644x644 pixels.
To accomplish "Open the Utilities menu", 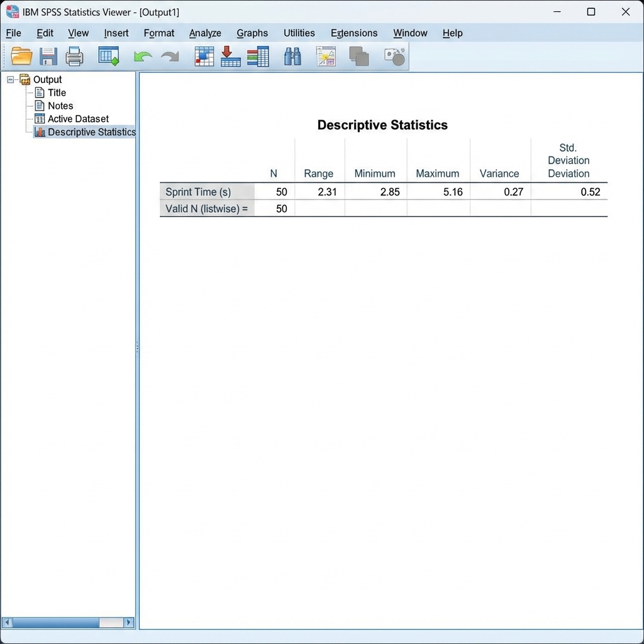I will coord(299,33).
